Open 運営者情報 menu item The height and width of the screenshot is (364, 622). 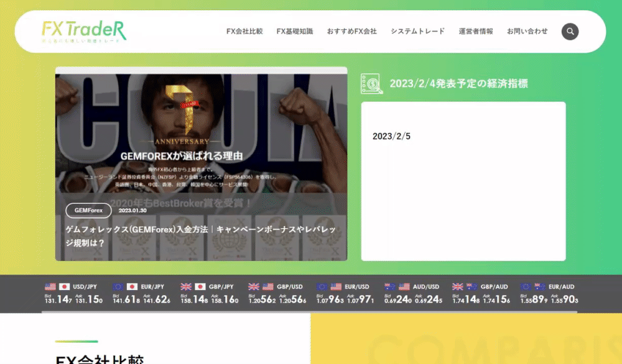coord(476,31)
